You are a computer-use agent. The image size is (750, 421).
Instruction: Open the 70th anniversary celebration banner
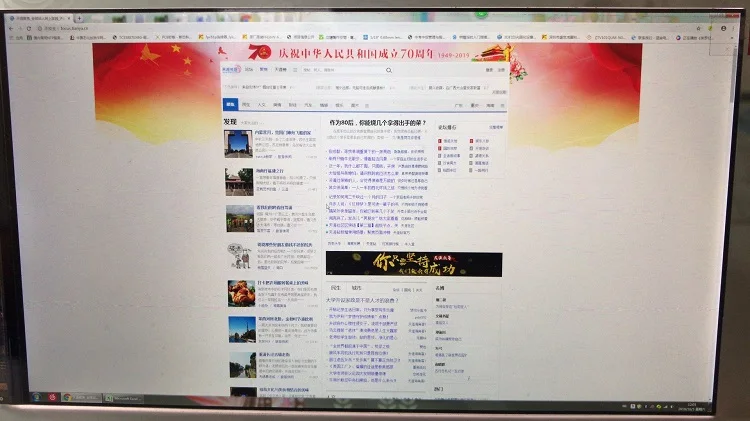coord(367,53)
